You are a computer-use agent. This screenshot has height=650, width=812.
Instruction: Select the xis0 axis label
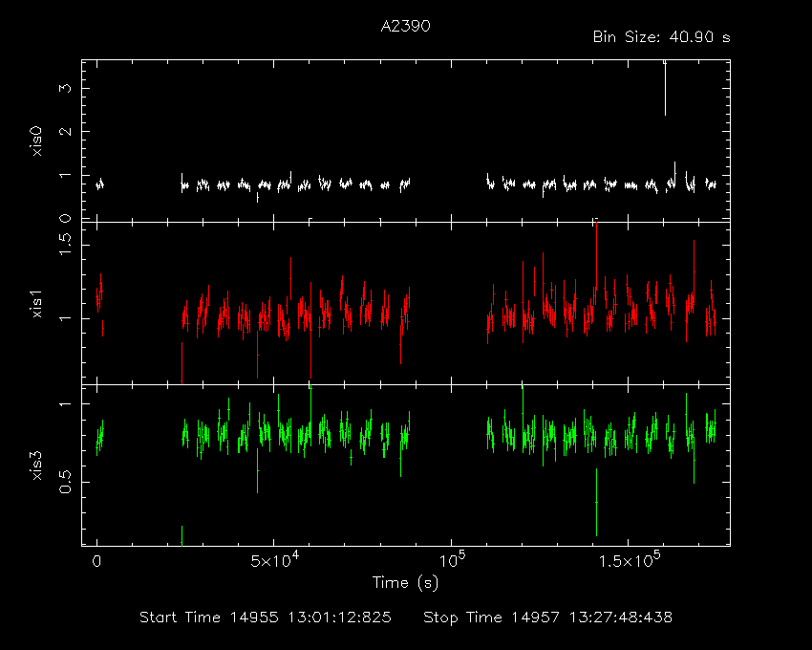pos(36,141)
